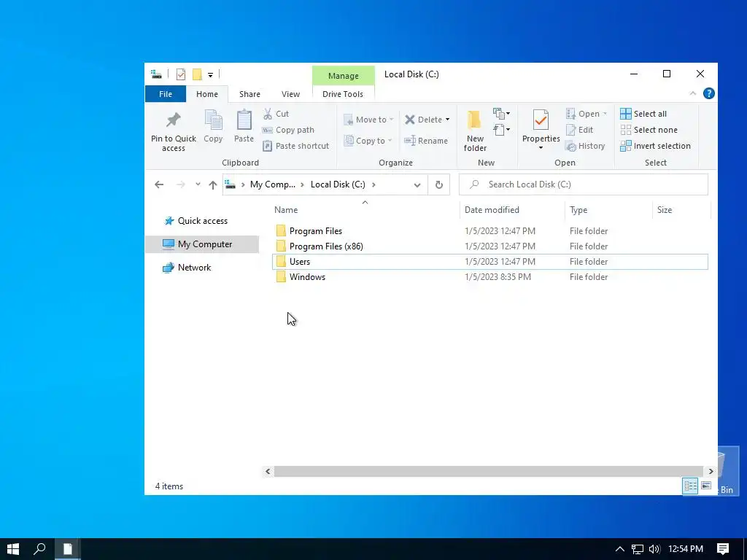Open the Windows Start menu

tap(13, 549)
